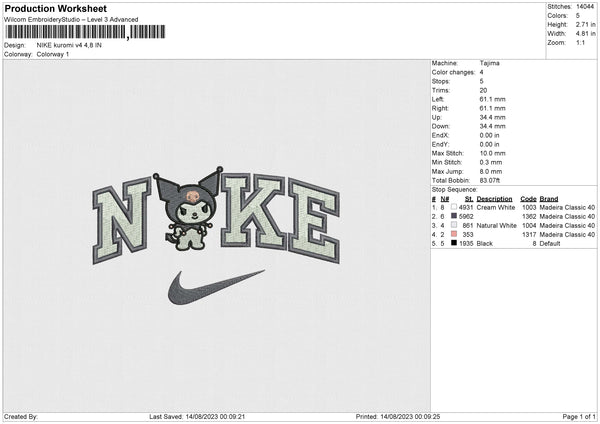Click the letter E in the design
The image size is (600, 424).
[314, 221]
